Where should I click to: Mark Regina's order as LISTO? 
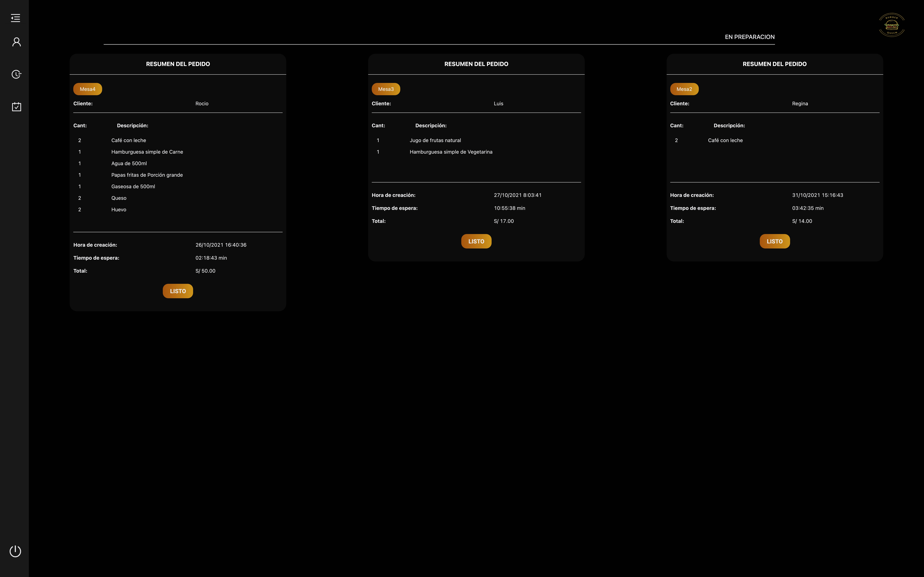(x=774, y=242)
